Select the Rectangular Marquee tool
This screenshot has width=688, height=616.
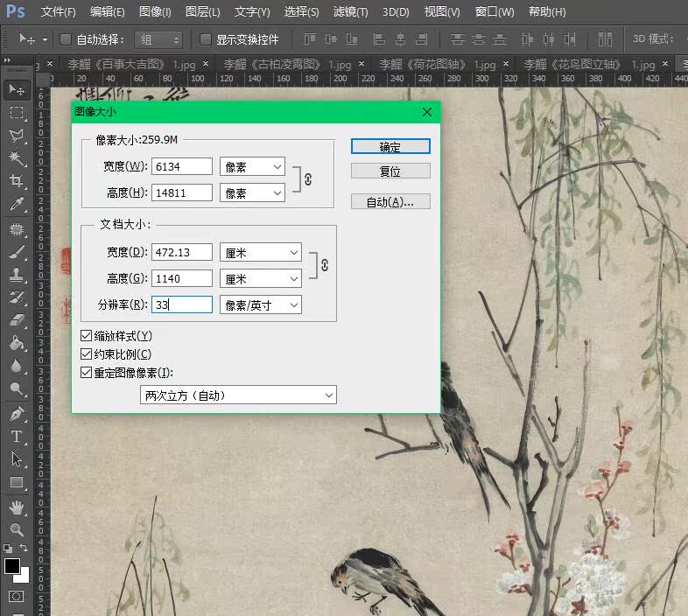(x=17, y=113)
